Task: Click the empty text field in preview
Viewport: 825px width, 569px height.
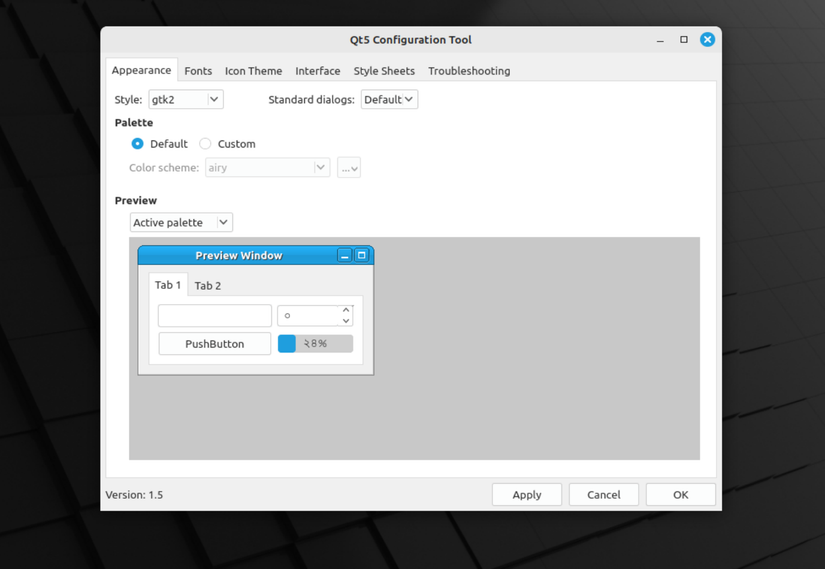Action: (215, 316)
